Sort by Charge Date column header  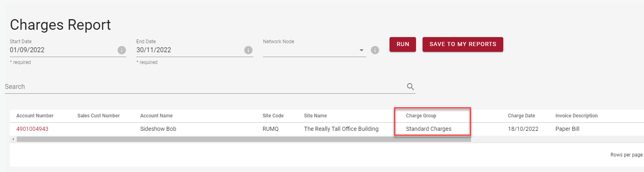pos(521,116)
